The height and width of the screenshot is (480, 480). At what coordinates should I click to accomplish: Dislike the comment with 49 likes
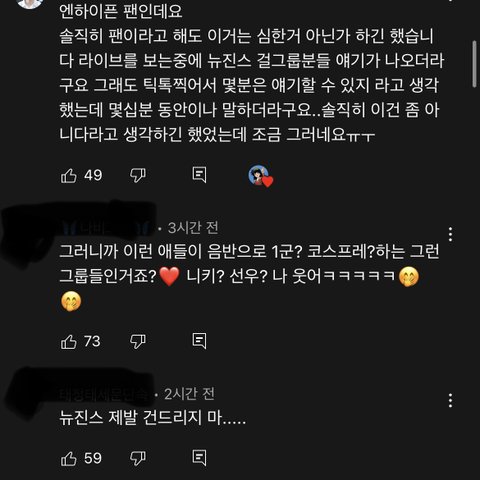138,175
